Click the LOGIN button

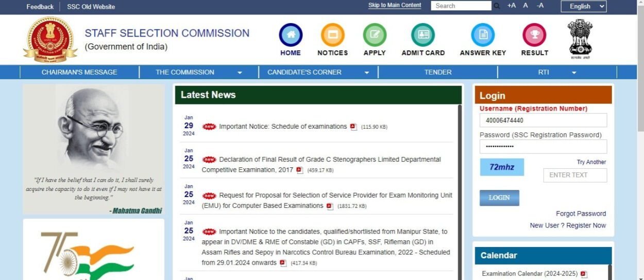coord(499,198)
